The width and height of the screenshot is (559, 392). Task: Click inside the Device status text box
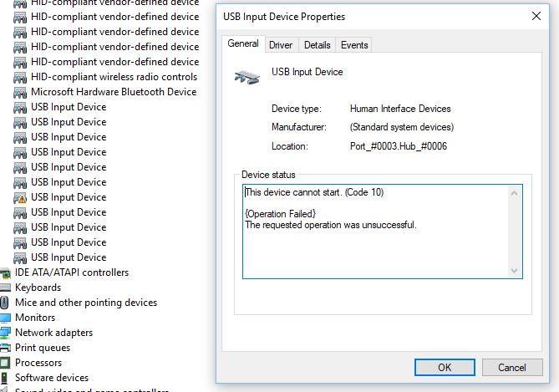coord(376,232)
